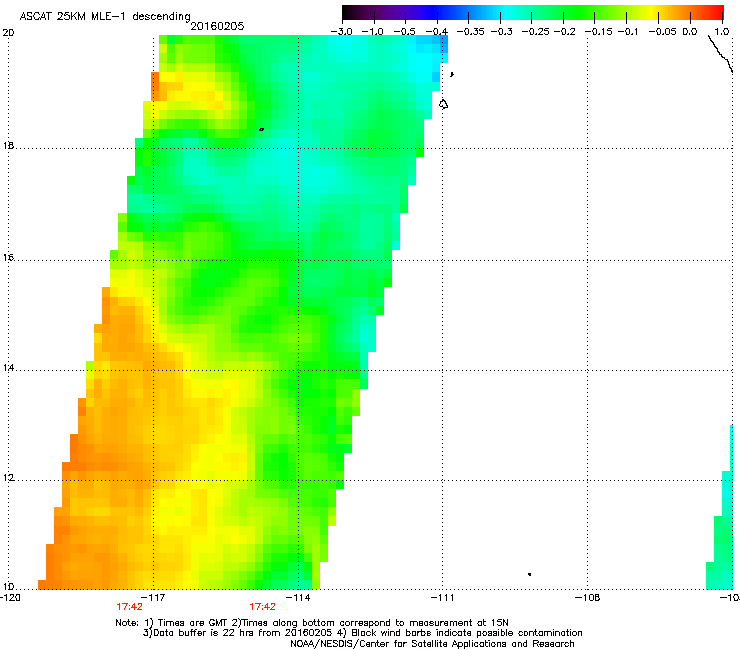Image resolution: width=740 pixels, height=650 pixels.
Task: Select the -1.0 color scale label
Action: point(373,32)
